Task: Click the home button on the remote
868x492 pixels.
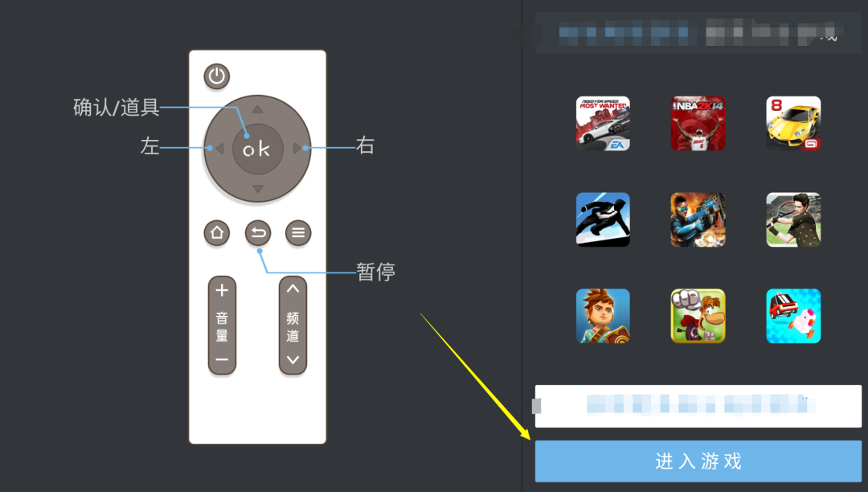Action: (x=216, y=233)
